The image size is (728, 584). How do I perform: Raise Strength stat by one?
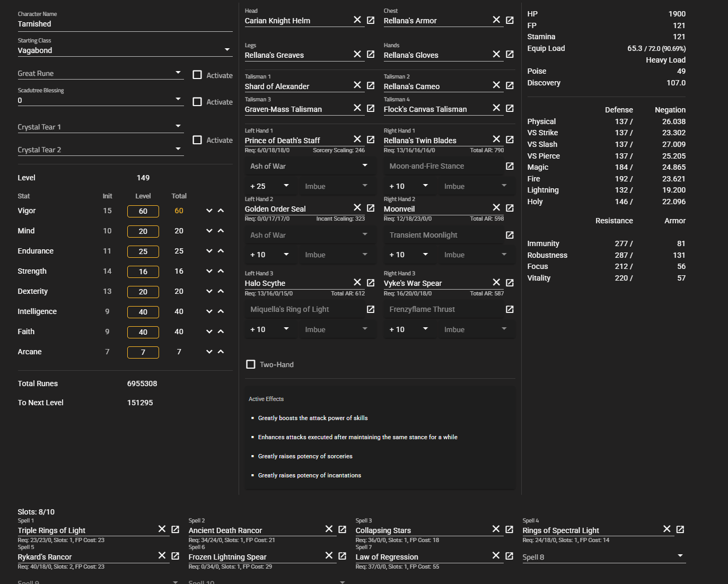(221, 271)
